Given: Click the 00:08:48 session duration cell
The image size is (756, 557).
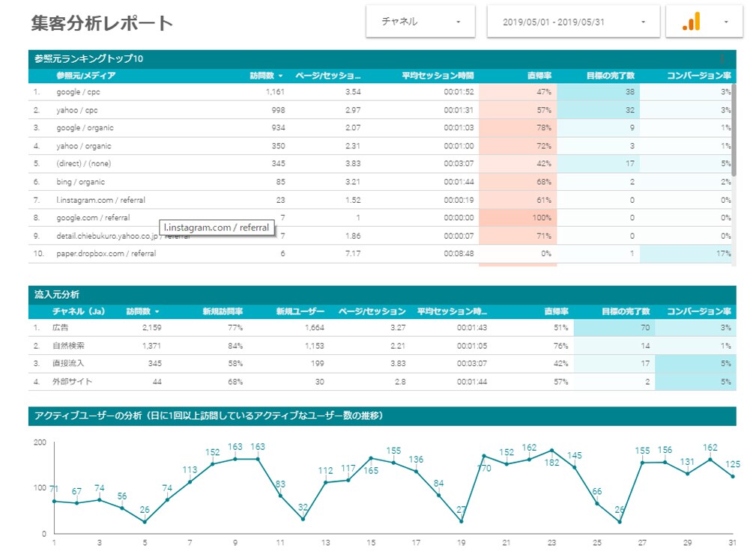Looking at the screenshot, I should point(459,254).
